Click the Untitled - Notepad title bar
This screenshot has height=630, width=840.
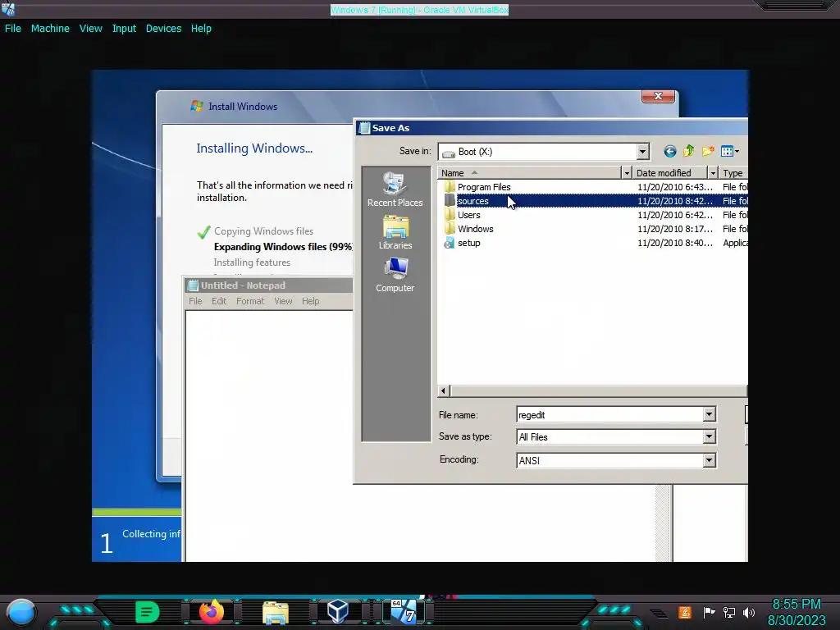268,285
